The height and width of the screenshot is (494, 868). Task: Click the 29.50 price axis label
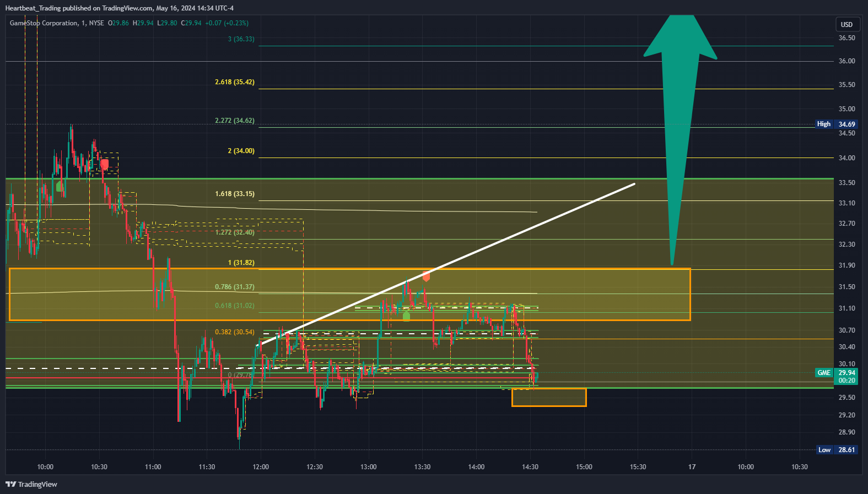[847, 398]
